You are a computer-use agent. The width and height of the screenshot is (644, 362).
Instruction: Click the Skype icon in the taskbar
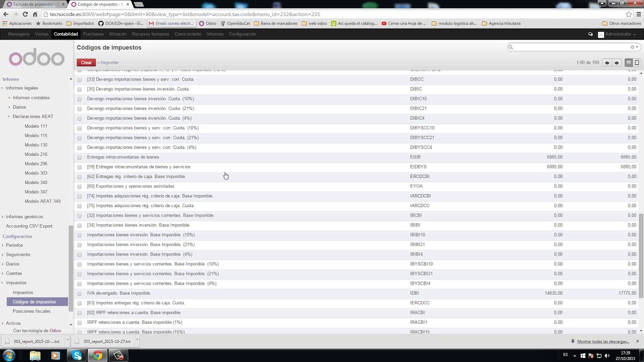pyautogui.click(x=76, y=356)
